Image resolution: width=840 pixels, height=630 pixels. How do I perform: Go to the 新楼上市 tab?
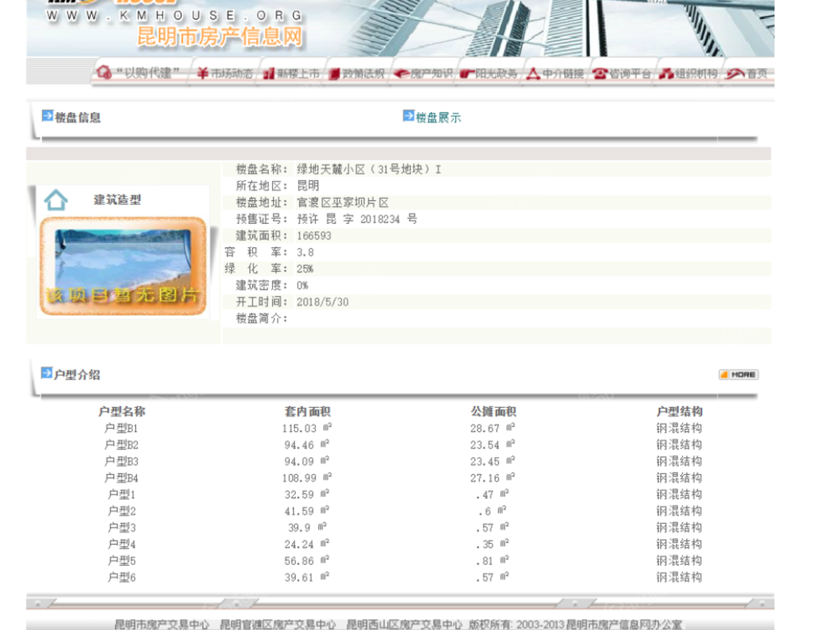290,73
